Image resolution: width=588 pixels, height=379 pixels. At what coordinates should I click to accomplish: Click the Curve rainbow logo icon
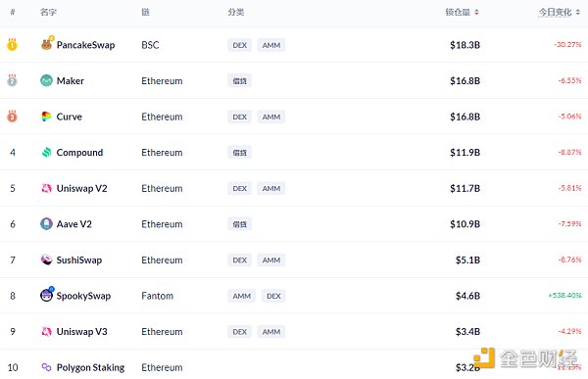tap(46, 117)
